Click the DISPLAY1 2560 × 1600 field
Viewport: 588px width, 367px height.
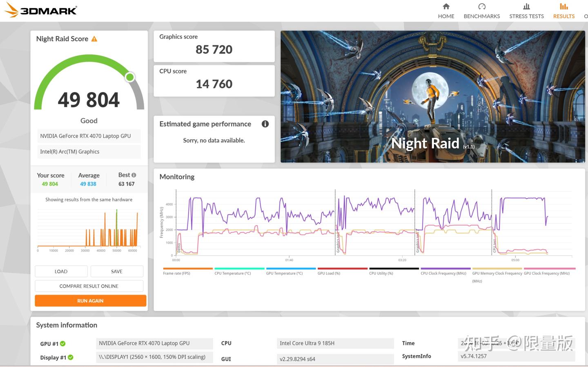[154, 357]
